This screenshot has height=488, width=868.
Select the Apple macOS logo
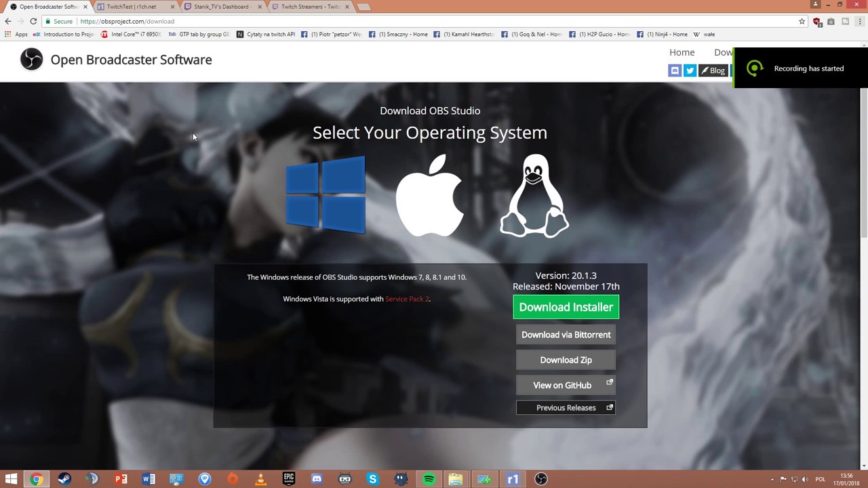click(429, 195)
